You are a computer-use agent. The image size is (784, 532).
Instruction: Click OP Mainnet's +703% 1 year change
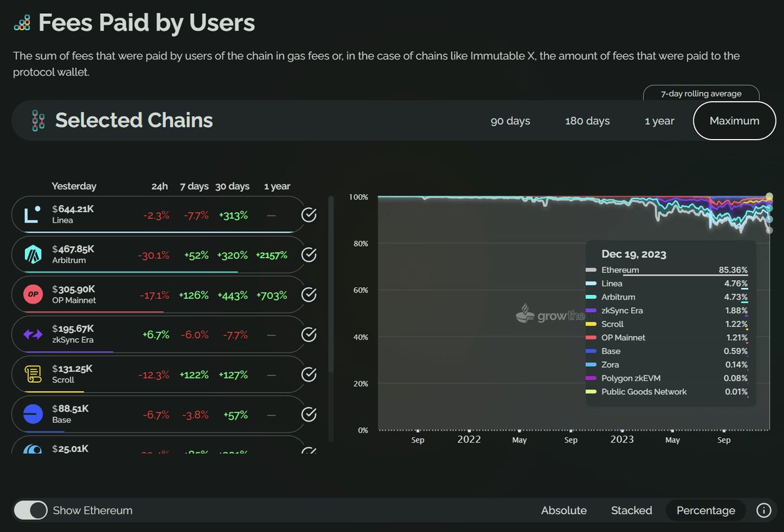point(272,295)
